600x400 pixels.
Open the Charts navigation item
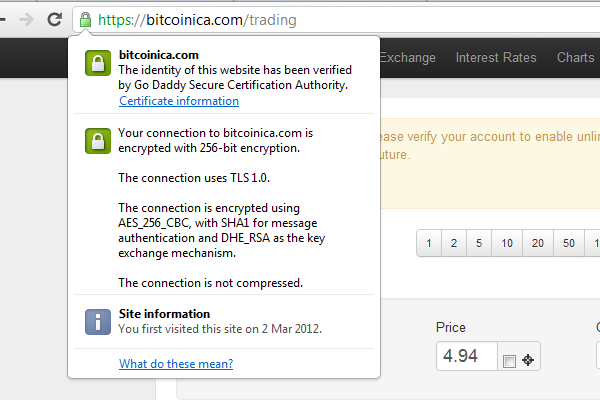[x=576, y=57]
